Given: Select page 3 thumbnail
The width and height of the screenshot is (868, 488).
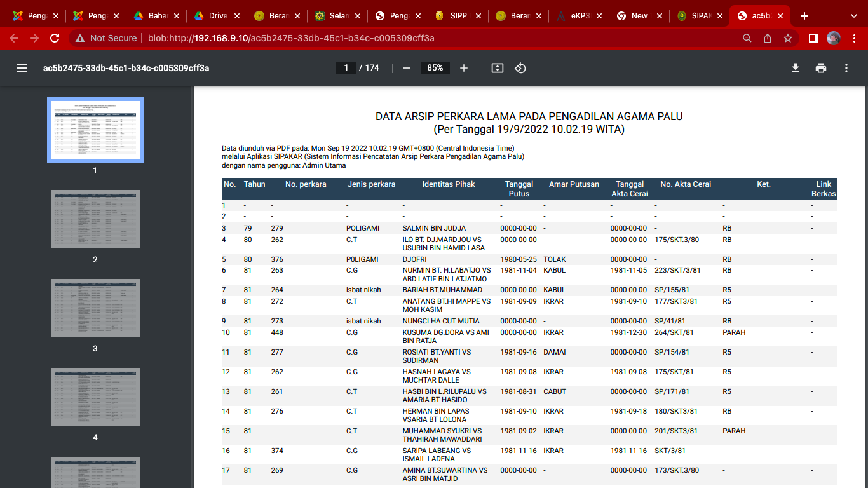Looking at the screenshot, I should click(95, 308).
